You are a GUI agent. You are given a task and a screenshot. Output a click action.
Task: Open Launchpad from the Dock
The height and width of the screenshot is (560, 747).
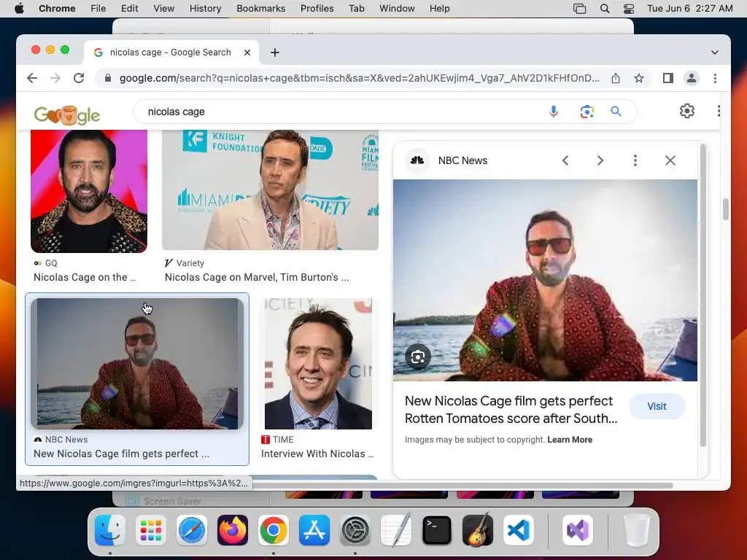(150, 530)
